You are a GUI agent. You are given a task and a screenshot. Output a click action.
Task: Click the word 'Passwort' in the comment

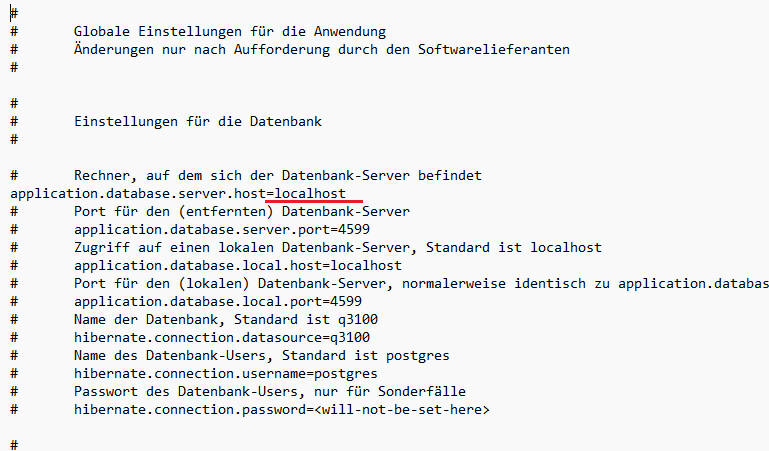pos(106,391)
